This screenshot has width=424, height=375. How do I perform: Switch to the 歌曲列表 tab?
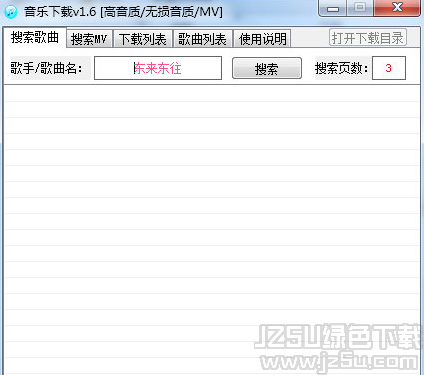[202, 39]
